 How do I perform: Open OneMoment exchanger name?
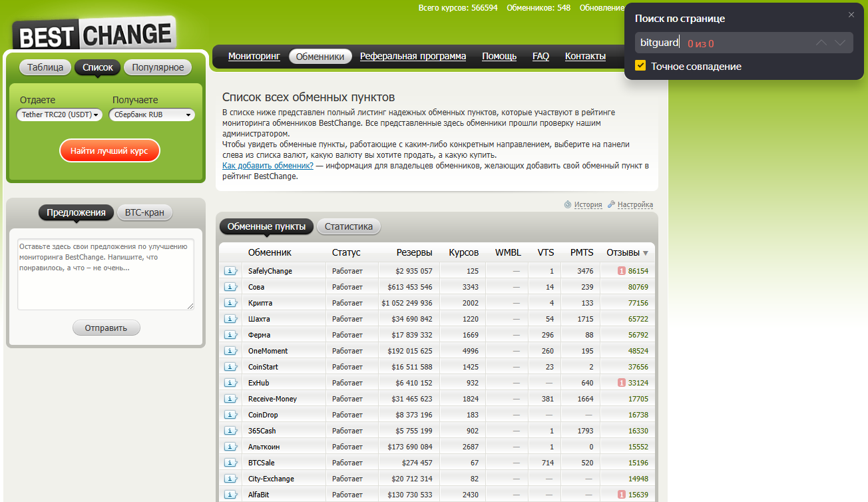tap(268, 351)
